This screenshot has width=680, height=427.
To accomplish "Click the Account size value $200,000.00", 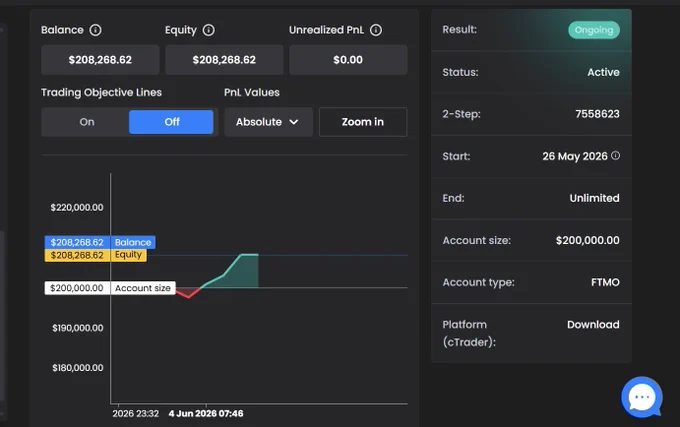I will point(588,240).
